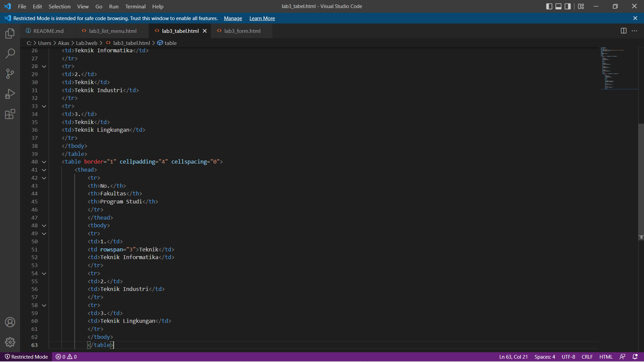Collapse the tbody section at line 48
Viewport: 644px width, 362px height.
coord(44,226)
